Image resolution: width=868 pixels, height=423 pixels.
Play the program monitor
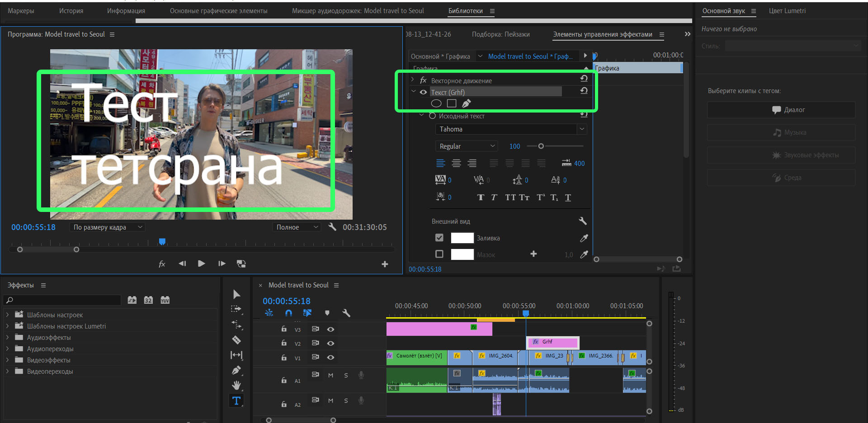(x=202, y=263)
